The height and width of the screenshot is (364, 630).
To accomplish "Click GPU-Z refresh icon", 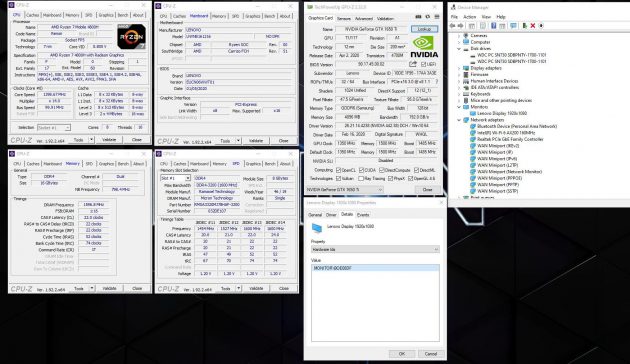I will click(x=428, y=17).
